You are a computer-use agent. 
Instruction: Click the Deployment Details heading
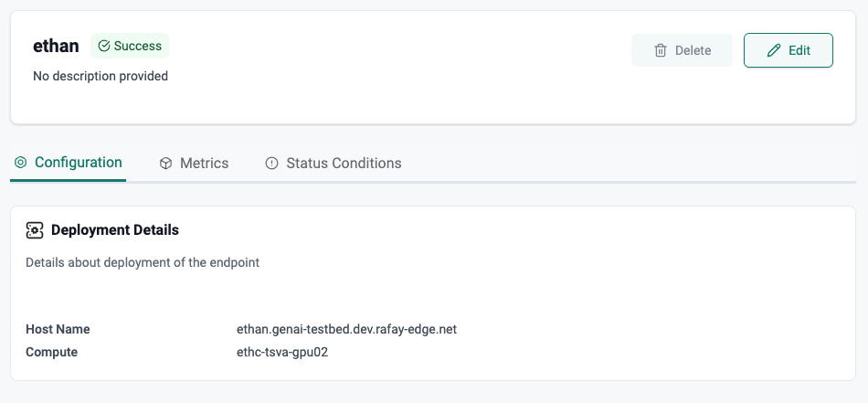[115, 230]
